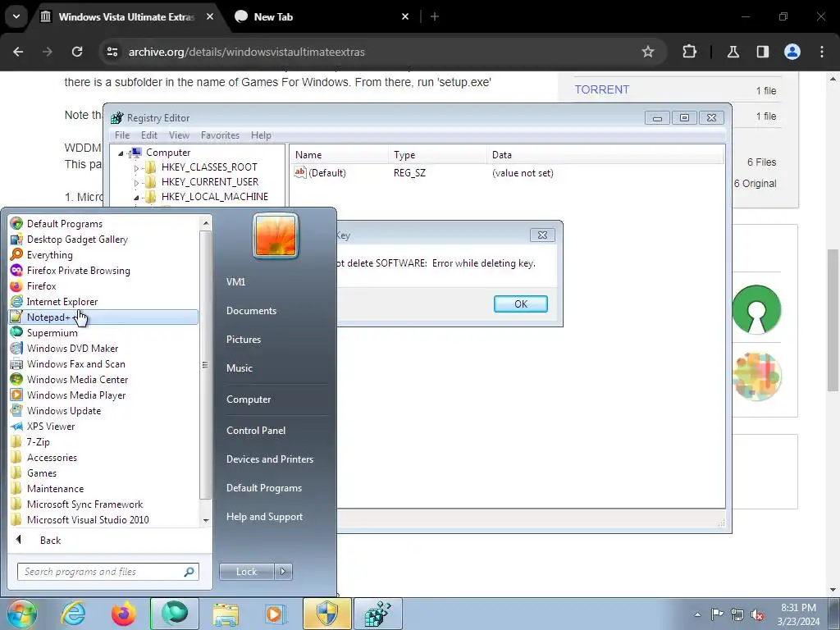Bookmark this page with star icon
This screenshot has height=630, width=840.
click(x=648, y=52)
